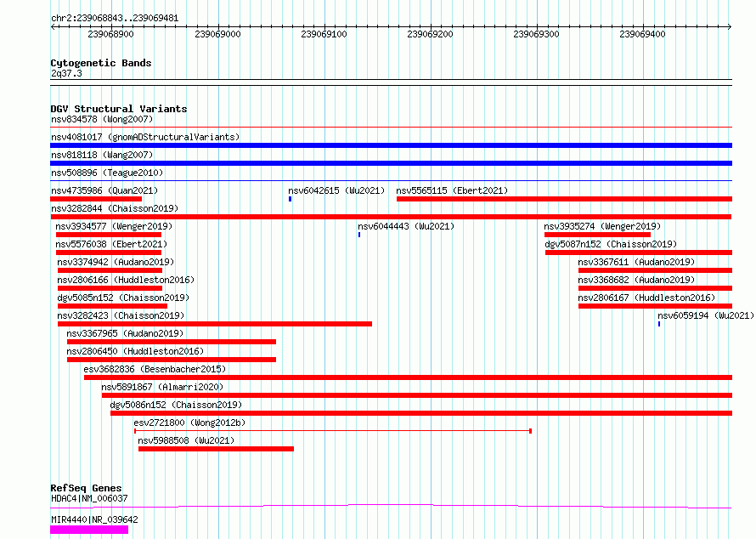The height and width of the screenshot is (539, 756).
Task: Click the DGV Structural Variants track heading
Action: coord(119,109)
